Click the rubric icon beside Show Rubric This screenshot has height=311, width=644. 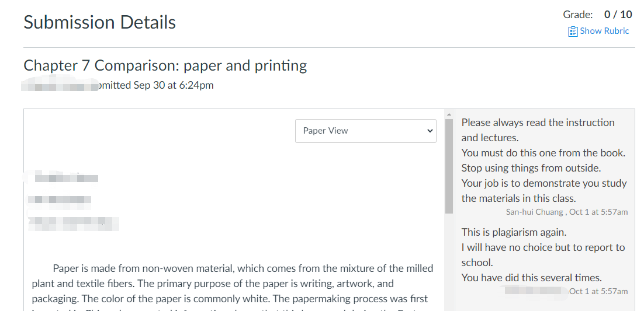point(573,32)
